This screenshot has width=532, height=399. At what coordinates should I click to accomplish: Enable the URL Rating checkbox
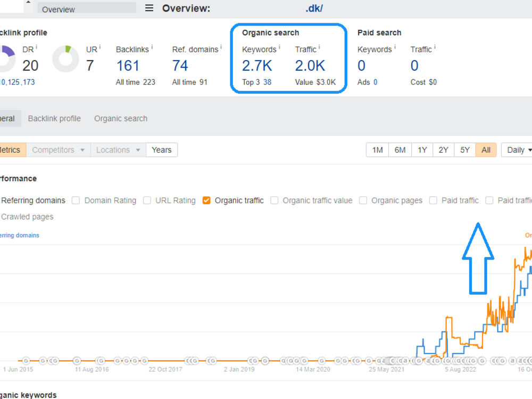click(x=147, y=201)
